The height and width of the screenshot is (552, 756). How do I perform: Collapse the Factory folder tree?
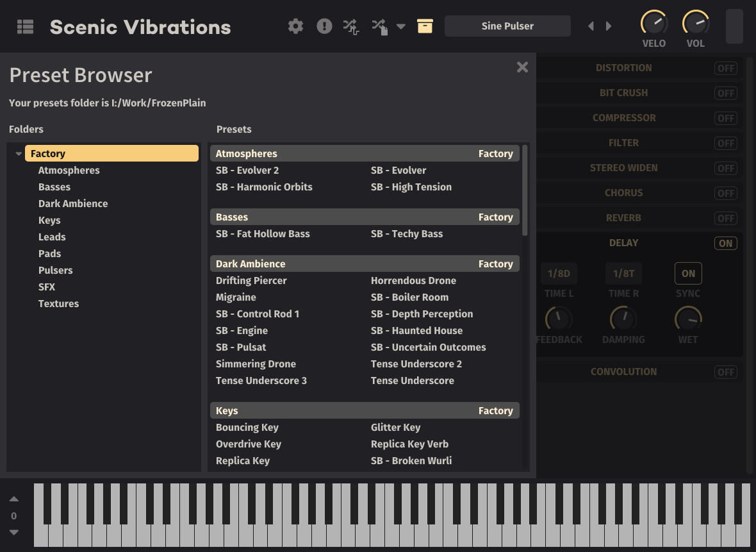pos(19,153)
